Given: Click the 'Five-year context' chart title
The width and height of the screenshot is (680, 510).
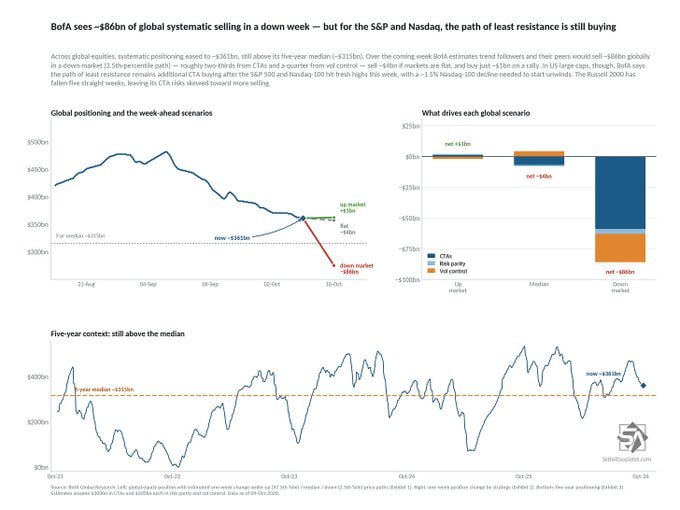Looking at the screenshot, I should pos(118,333).
